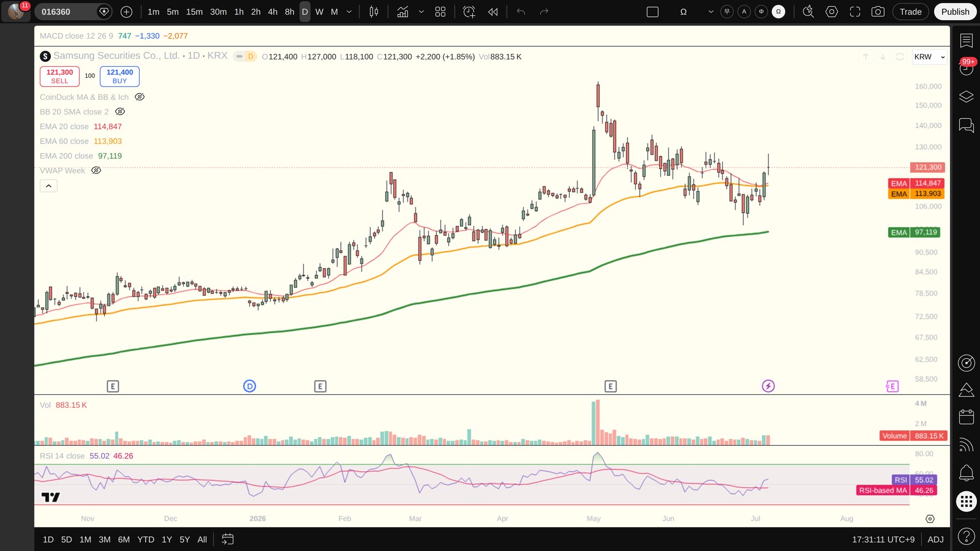
Task: Select the 30m interval
Action: [218, 12]
